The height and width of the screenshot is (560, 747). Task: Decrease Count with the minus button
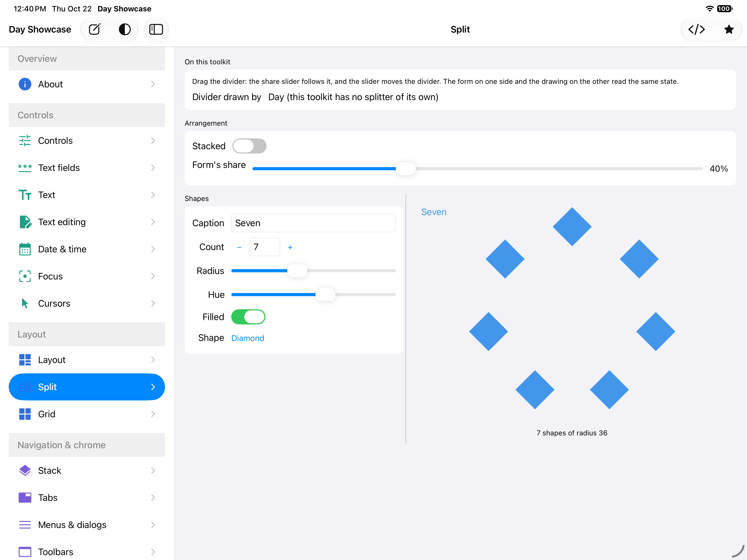click(x=239, y=247)
